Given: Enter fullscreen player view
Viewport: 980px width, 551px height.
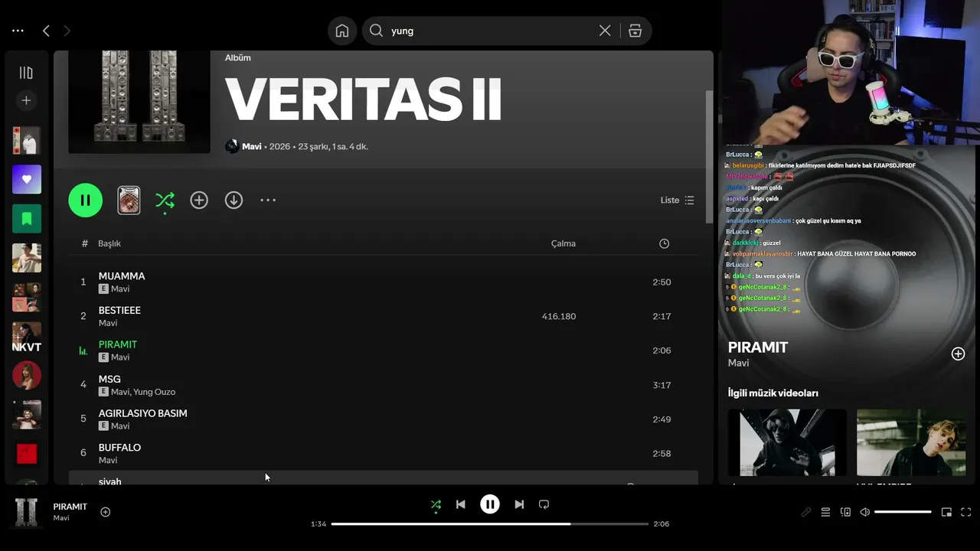Looking at the screenshot, I should point(966,512).
